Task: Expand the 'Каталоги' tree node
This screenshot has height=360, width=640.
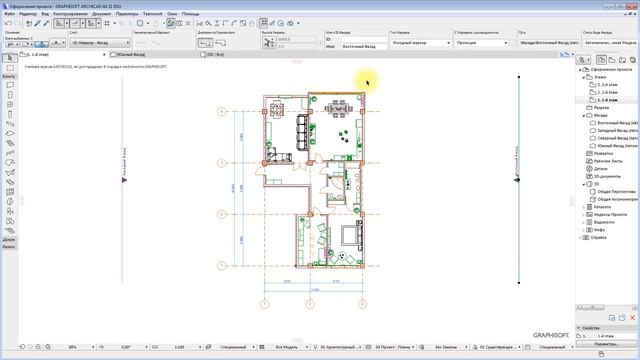Action: [584, 207]
